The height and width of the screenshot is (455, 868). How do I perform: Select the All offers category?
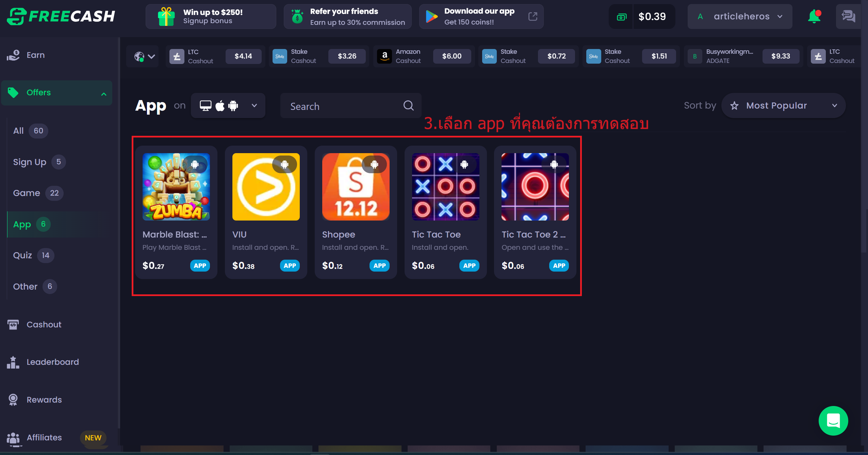(x=31, y=131)
